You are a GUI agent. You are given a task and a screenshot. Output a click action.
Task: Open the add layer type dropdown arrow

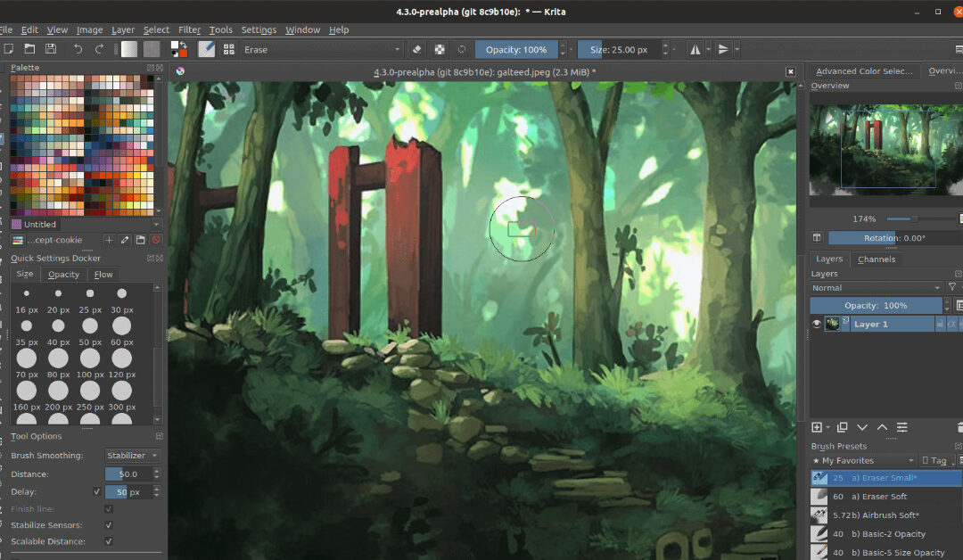pyautogui.click(x=828, y=427)
